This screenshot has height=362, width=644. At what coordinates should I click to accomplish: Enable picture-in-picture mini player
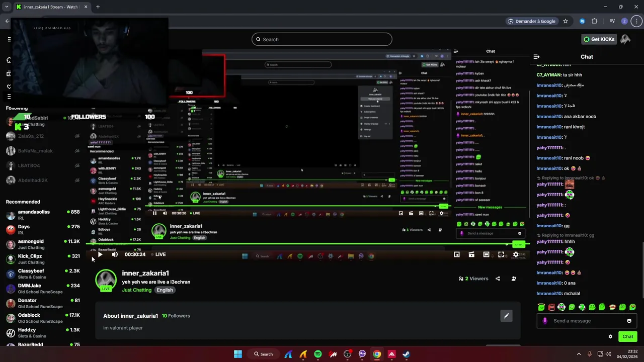pyautogui.click(x=457, y=254)
